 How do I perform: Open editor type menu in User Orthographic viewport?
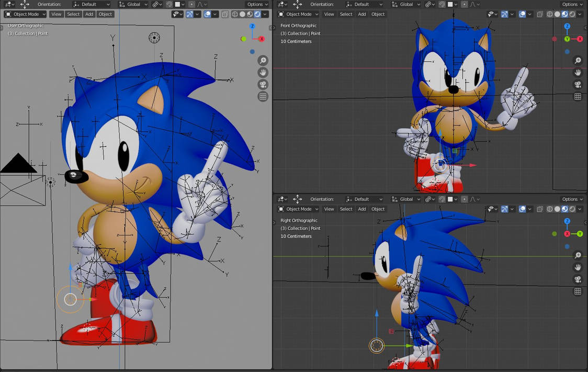[x=9, y=5]
